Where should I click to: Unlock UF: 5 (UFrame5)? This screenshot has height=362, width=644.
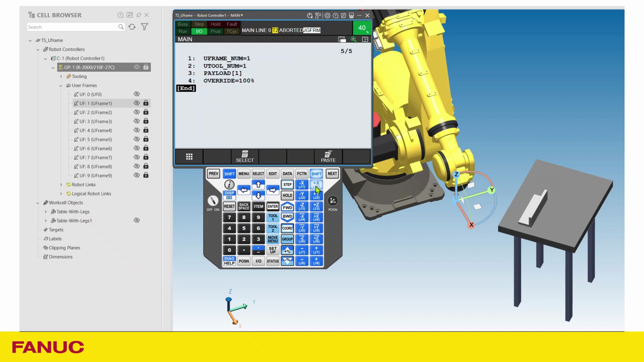pos(146,139)
